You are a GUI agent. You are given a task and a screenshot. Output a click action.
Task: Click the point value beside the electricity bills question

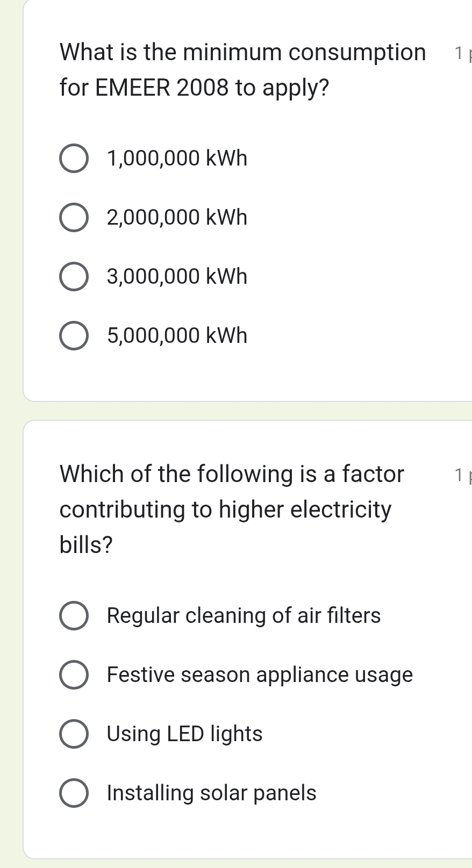(461, 475)
